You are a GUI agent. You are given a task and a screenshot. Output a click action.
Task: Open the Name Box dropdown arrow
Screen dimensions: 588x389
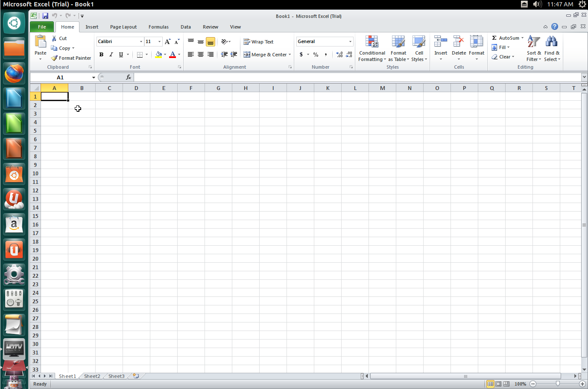(94, 77)
